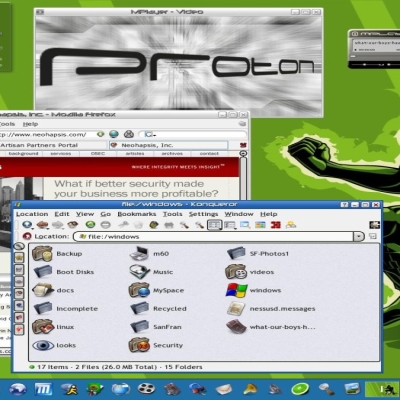This screenshot has height=400, width=400.
Task: Clear the Konqueror location bar
Action: point(27,237)
